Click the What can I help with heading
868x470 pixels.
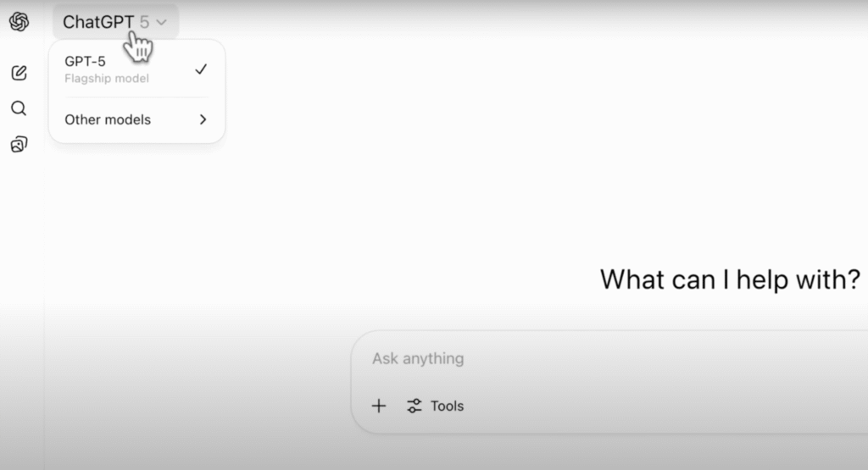[x=730, y=279]
